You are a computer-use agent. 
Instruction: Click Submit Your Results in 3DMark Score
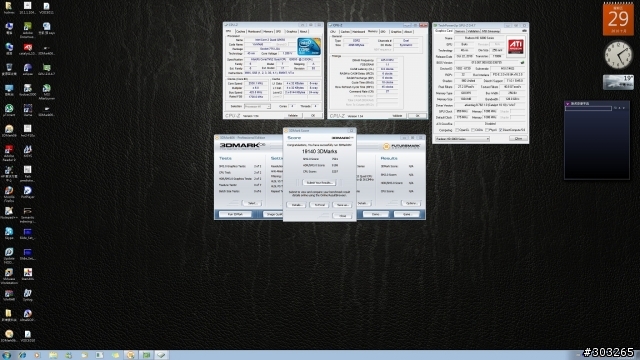pos(320,183)
